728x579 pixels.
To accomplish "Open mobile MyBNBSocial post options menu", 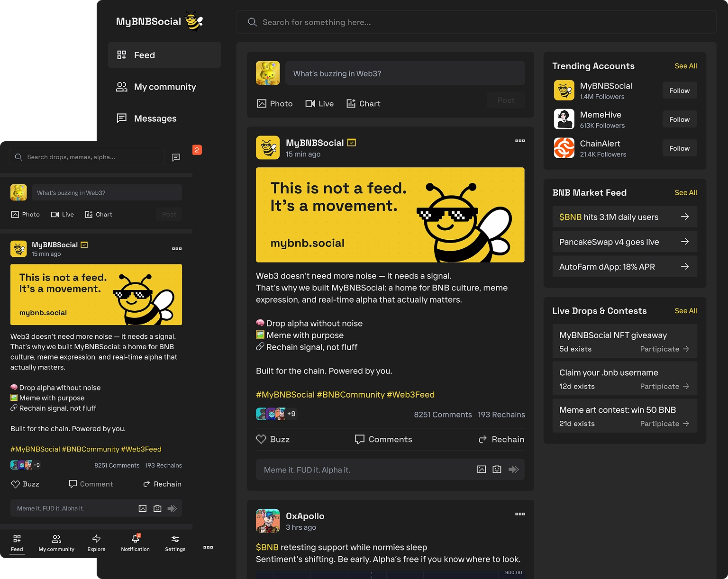I will coord(177,249).
